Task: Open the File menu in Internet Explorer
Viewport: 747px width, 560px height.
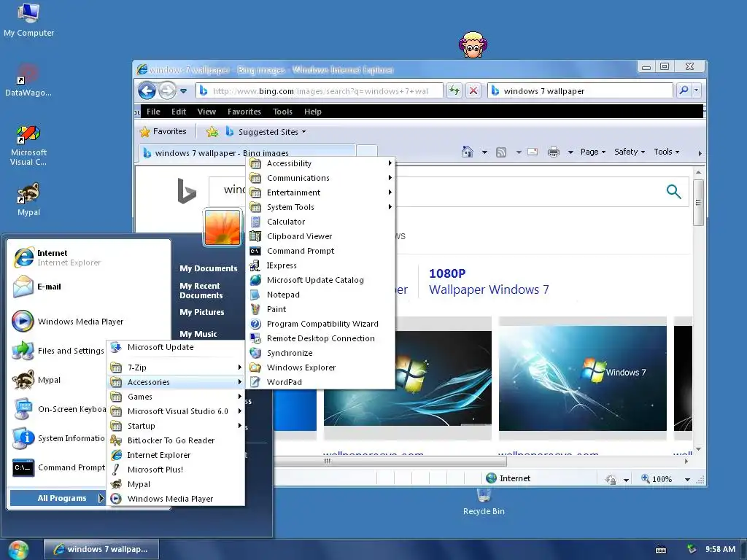Action: 153,112
